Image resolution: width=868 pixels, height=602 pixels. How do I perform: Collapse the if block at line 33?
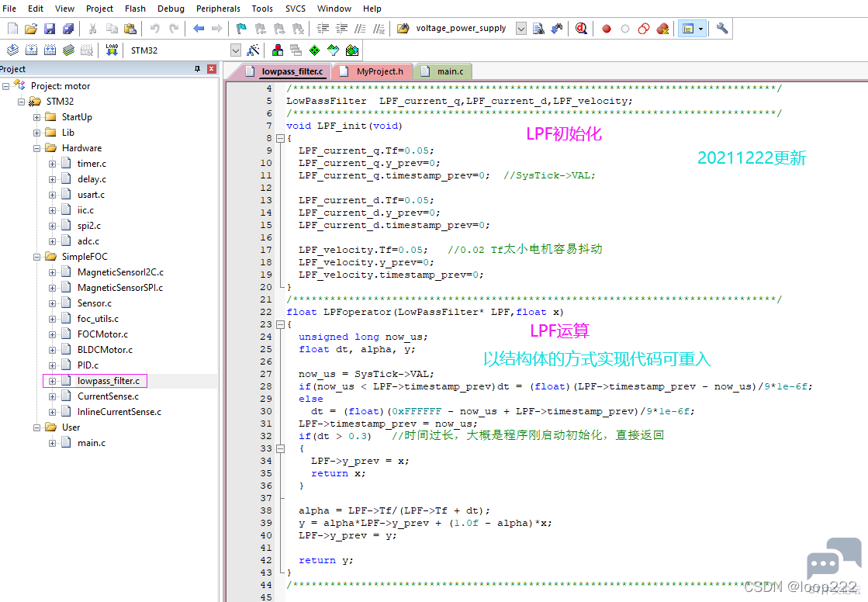(280, 448)
